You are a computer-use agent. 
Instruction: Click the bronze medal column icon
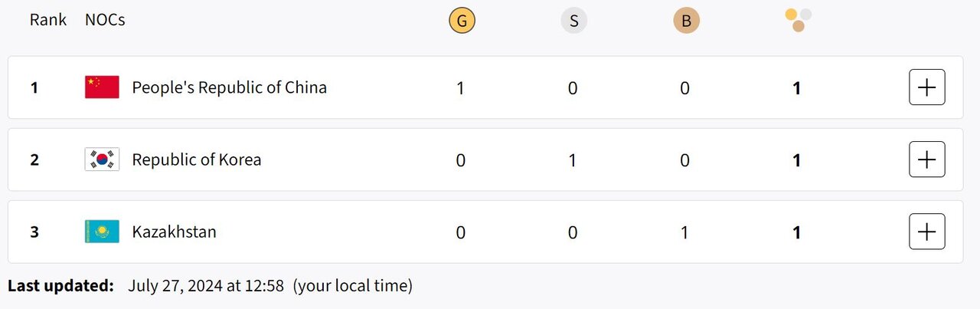click(686, 21)
